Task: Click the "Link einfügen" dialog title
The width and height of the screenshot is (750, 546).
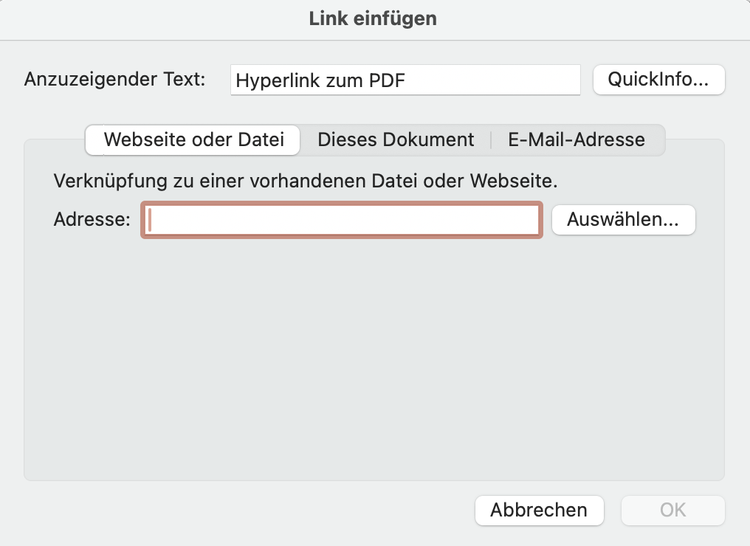Action: point(373,19)
